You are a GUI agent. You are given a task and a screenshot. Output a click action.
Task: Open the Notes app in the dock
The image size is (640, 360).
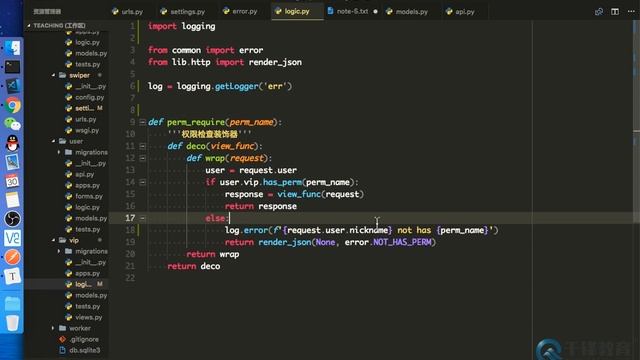pos(12,200)
